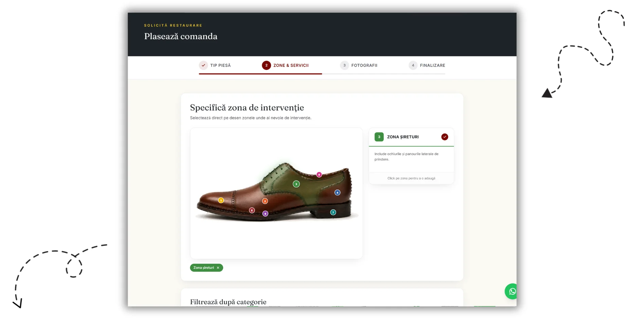The image size is (644, 319).
Task: Remove the Zona șireturi chip using its X
Action: tap(218, 268)
